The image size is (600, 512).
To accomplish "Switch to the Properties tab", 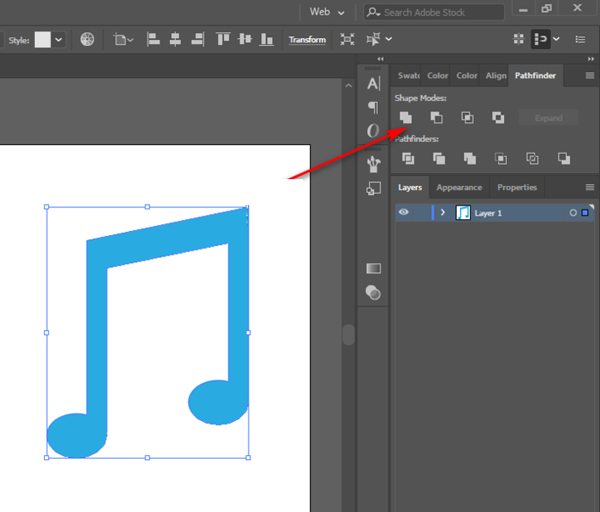I will click(517, 187).
